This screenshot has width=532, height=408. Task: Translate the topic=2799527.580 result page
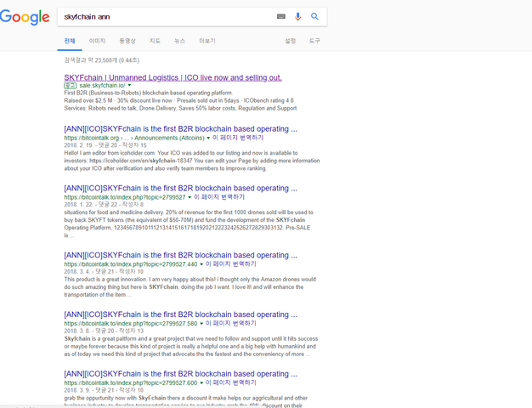pos(230,323)
